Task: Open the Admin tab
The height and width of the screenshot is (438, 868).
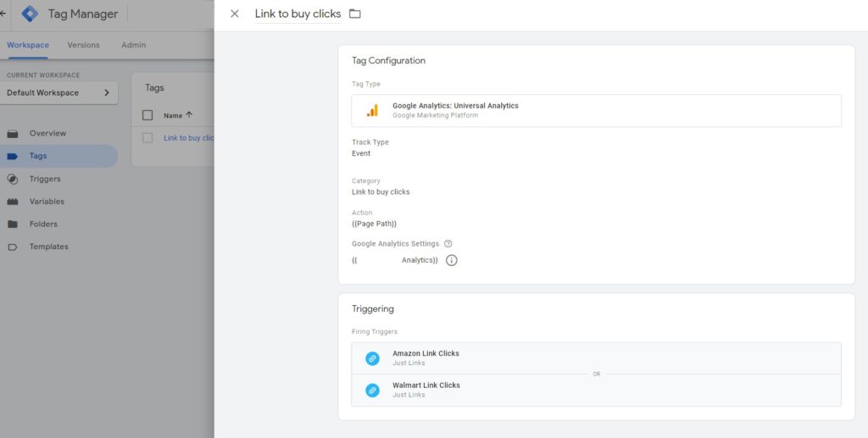Action: (x=133, y=46)
